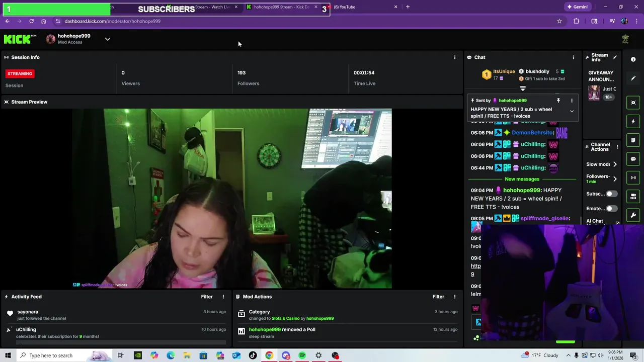Image resolution: width=644 pixels, height=362 pixels.
Task: Open the pinned message three-dot options
Action: point(572,101)
